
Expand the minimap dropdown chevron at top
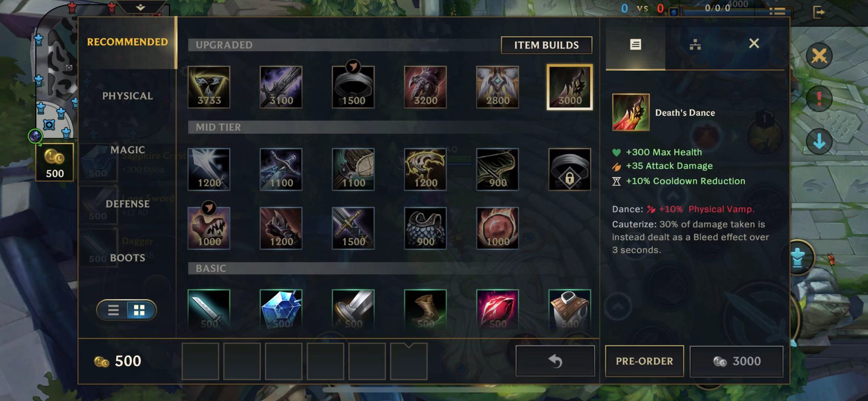[140, 7]
